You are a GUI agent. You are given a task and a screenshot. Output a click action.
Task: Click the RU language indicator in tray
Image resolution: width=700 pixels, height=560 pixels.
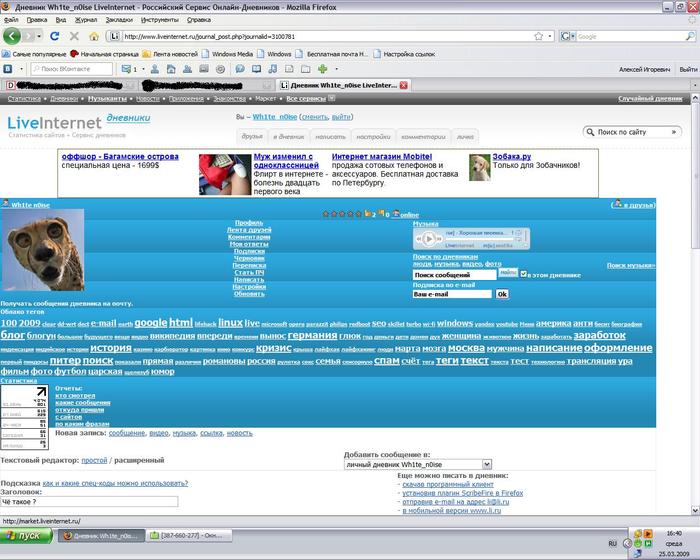tap(612, 543)
